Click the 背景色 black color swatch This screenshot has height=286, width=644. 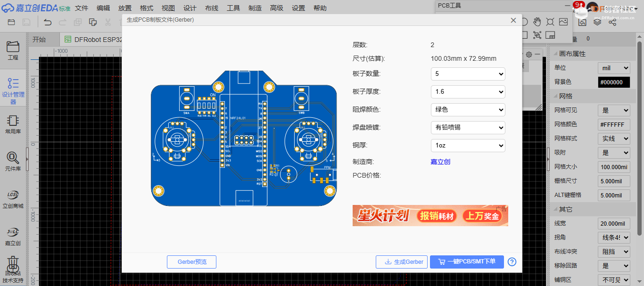tap(614, 82)
